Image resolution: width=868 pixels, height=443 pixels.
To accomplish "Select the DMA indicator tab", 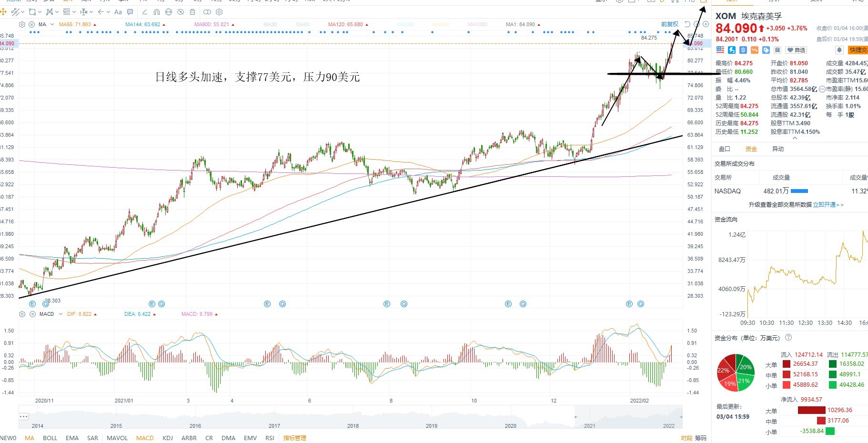I will pos(228,438).
